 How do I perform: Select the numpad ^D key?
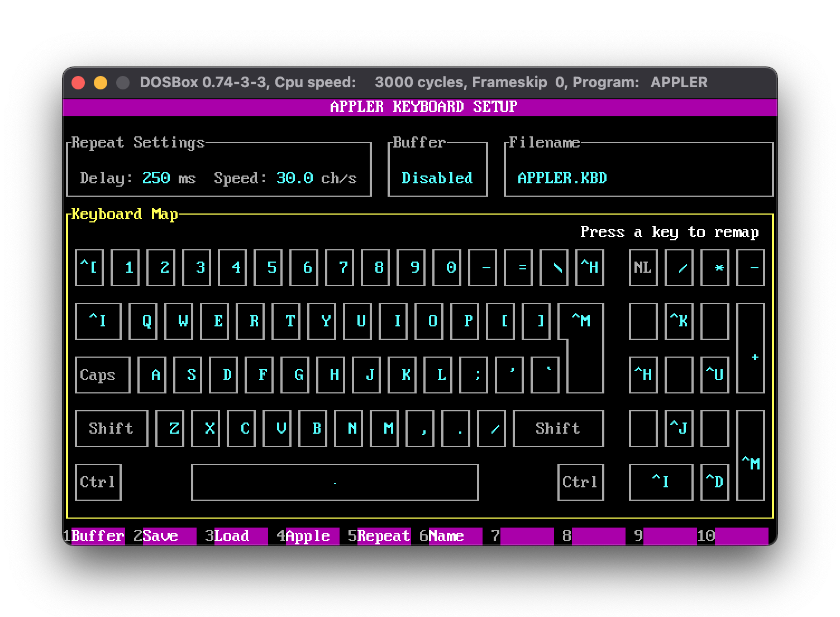[715, 482]
